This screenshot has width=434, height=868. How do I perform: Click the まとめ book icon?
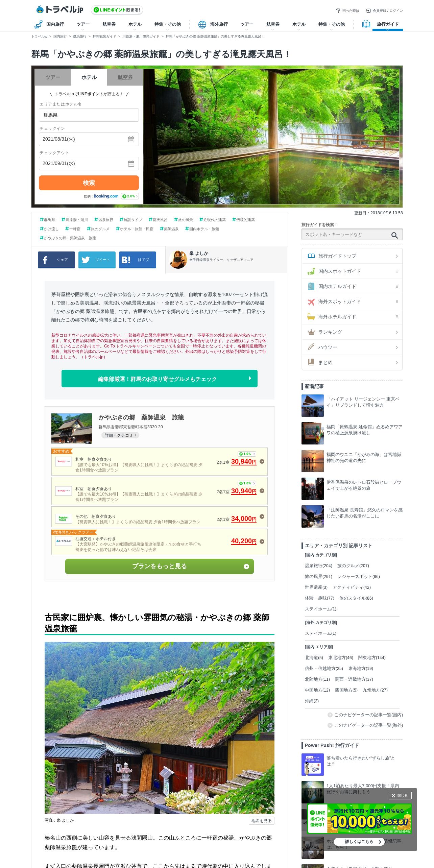pyautogui.click(x=311, y=362)
